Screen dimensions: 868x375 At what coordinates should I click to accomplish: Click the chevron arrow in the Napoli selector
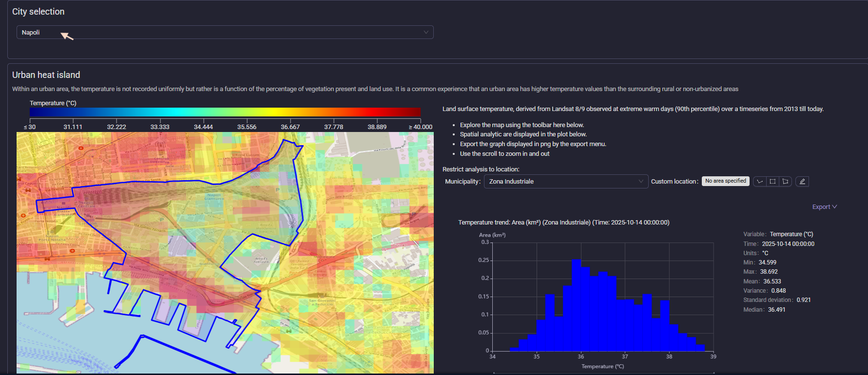(x=425, y=32)
